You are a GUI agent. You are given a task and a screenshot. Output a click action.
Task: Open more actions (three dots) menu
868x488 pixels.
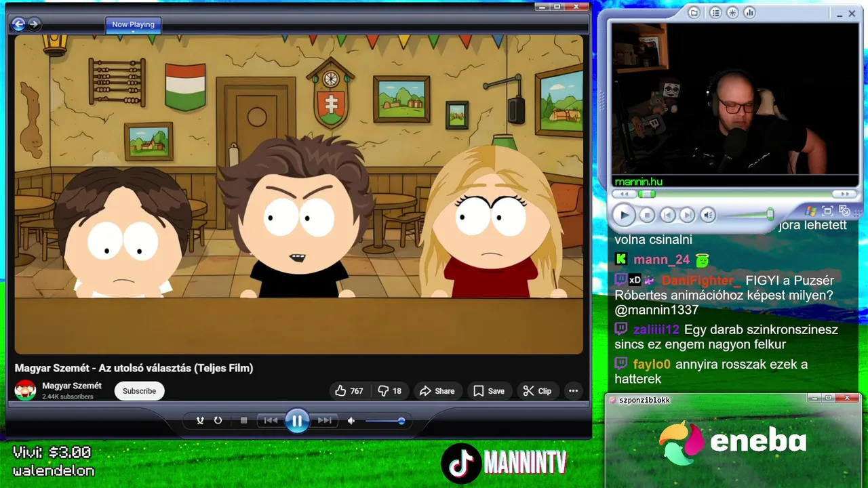[573, 391]
